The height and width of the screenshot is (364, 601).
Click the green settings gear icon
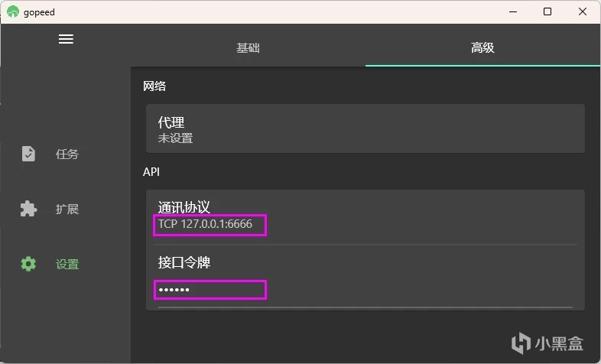pos(28,264)
